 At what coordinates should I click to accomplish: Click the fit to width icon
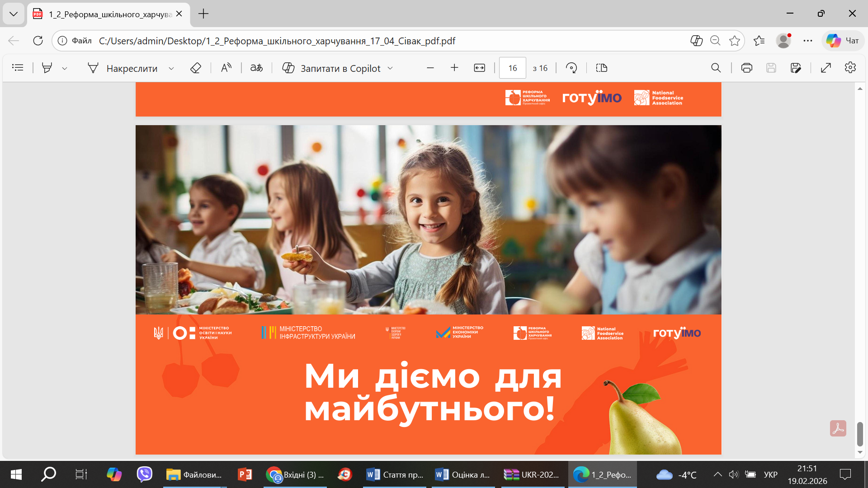pyautogui.click(x=479, y=68)
